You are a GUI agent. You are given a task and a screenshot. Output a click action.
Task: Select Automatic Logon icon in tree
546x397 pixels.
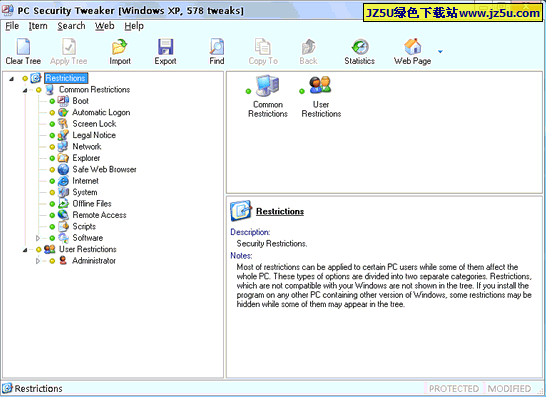(x=63, y=112)
